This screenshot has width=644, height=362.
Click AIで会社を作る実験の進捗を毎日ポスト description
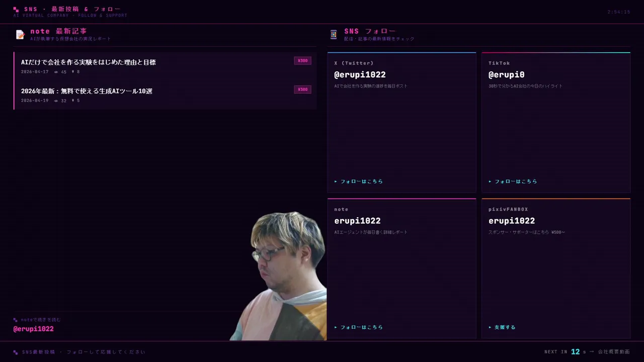pos(371,86)
